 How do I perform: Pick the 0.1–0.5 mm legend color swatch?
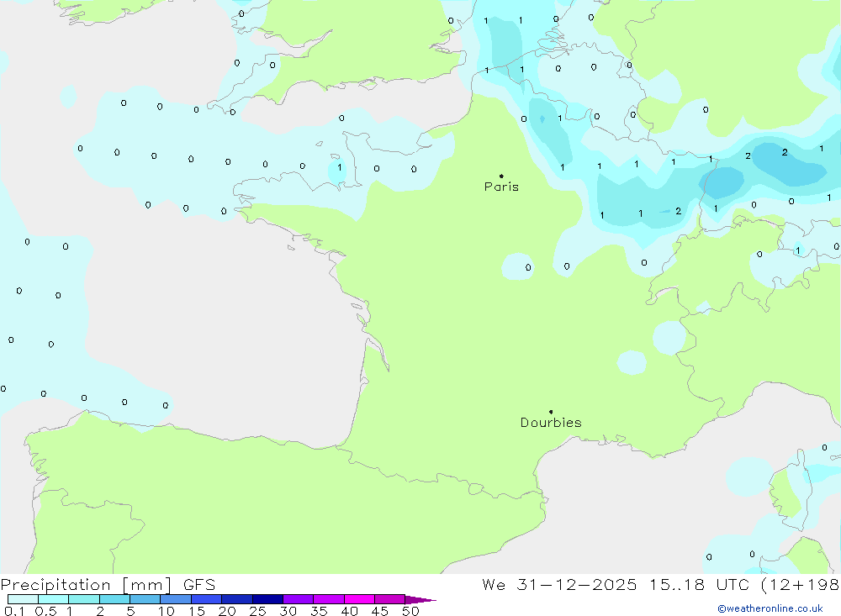23,599
